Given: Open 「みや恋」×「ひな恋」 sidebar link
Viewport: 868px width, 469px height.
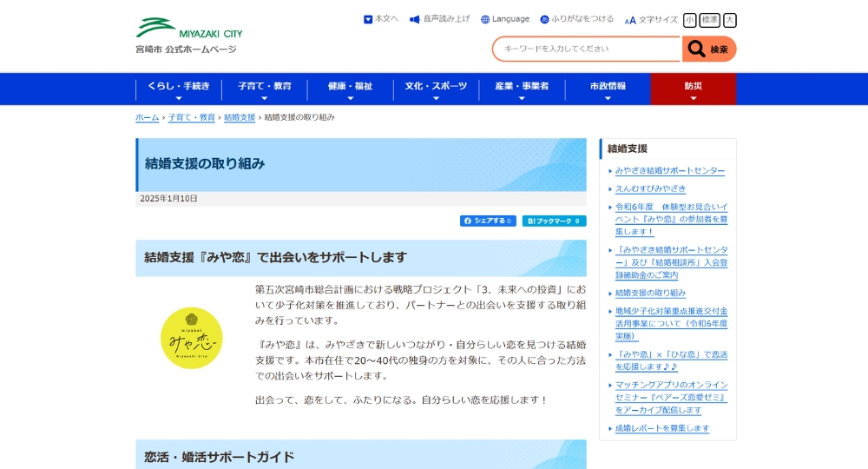Looking at the screenshot, I should [672, 360].
